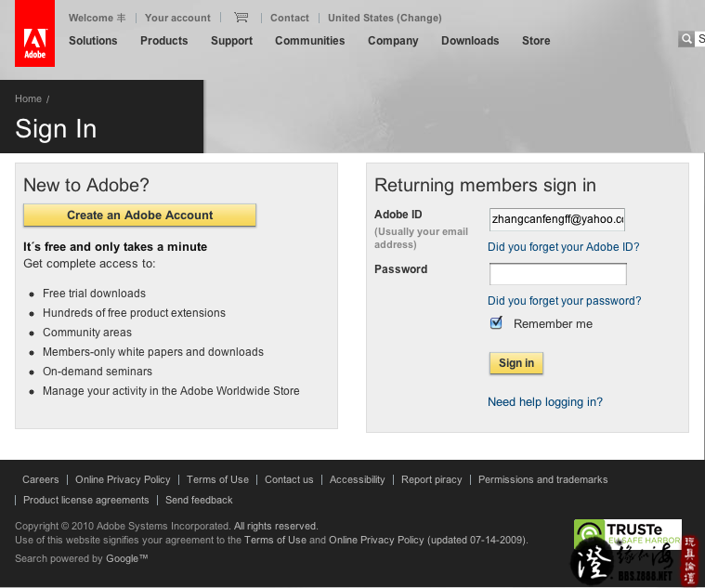
Task: Click 'Returning members sign in' heading
Action: 485,186
